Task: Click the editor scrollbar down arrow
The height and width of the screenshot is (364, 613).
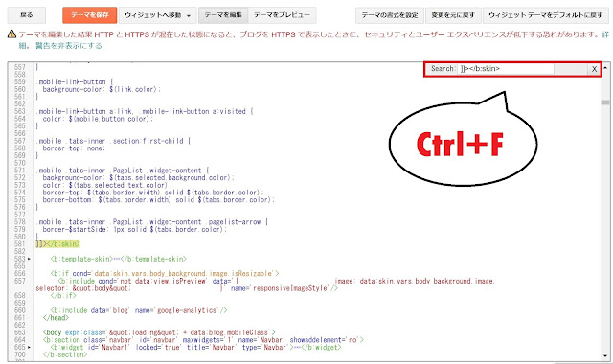Action: pos(605,356)
